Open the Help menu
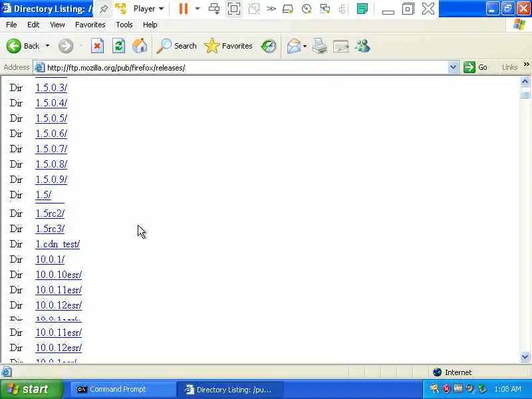Image resolution: width=532 pixels, height=399 pixels. coord(150,25)
